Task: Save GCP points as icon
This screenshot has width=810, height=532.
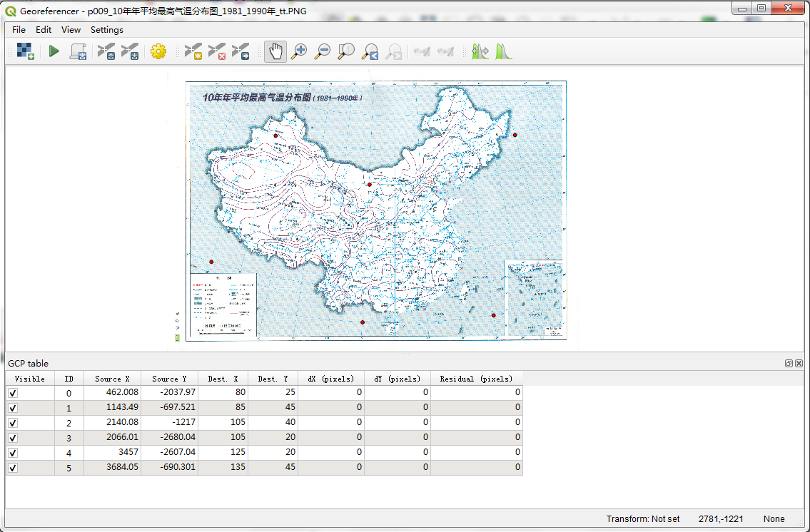Action: (130, 51)
